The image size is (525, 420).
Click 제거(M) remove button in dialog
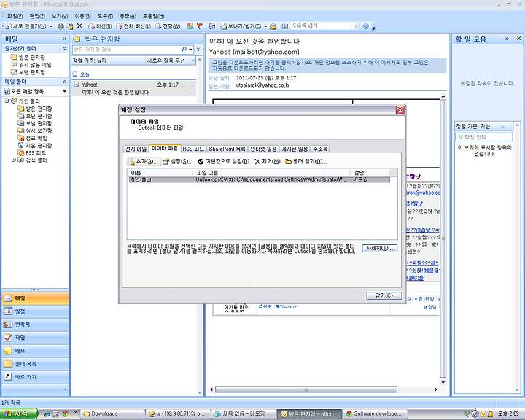pyautogui.click(x=268, y=161)
